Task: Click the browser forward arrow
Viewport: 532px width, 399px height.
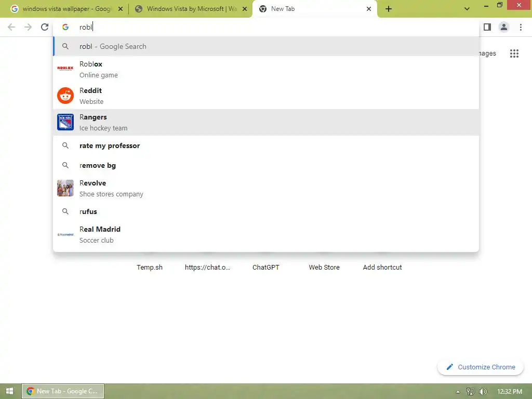Action: [x=28, y=27]
